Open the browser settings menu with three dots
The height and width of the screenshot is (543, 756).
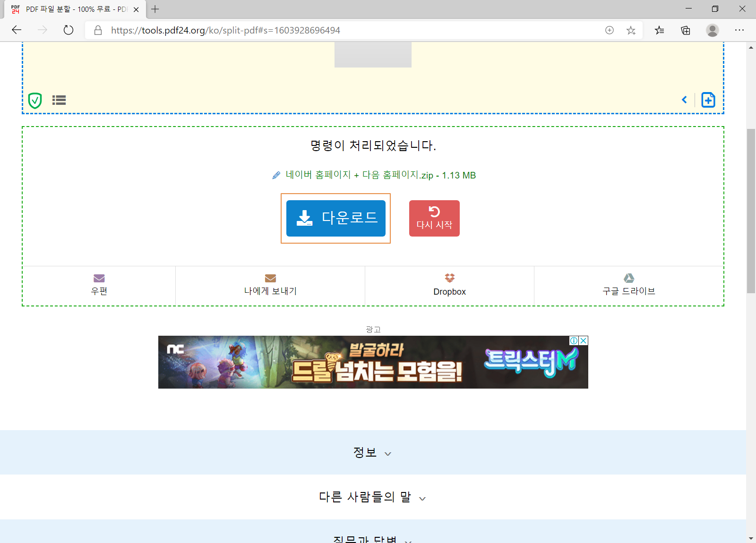tap(739, 30)
